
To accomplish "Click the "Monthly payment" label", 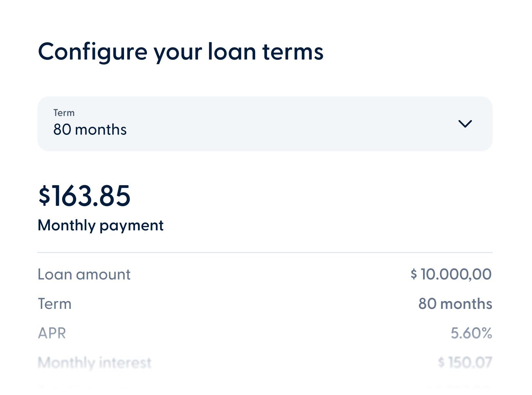I will click(100, 225).
